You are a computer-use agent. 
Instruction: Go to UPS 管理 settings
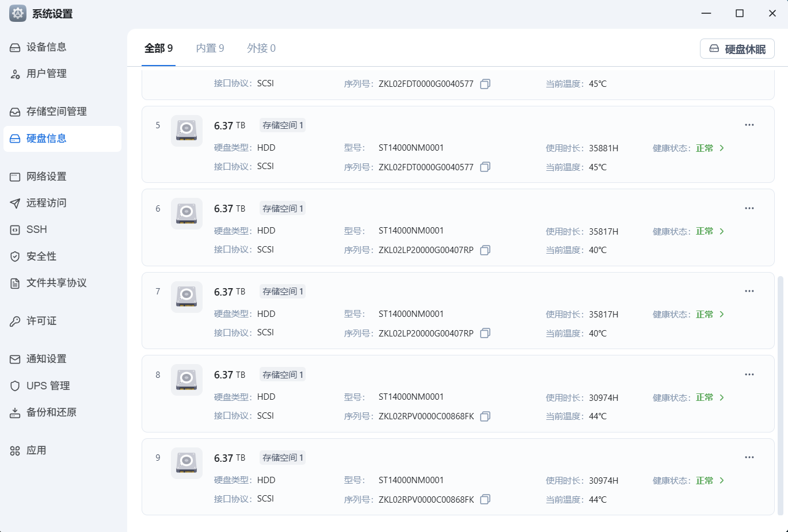pyautogui.click(x=48, y=386)
